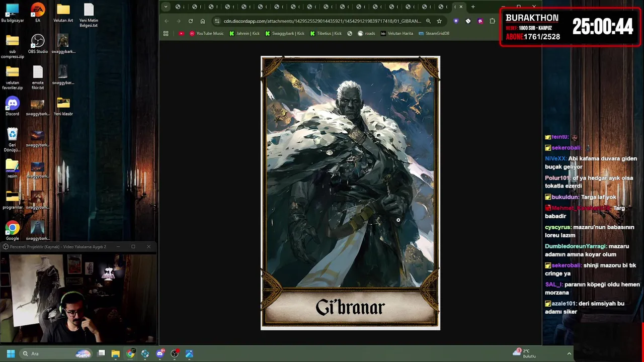The width and height of the screenshot is (644, 362).
Task: Open Swaggybark | Kick bookmark
Action: click(x=285, y=33)
